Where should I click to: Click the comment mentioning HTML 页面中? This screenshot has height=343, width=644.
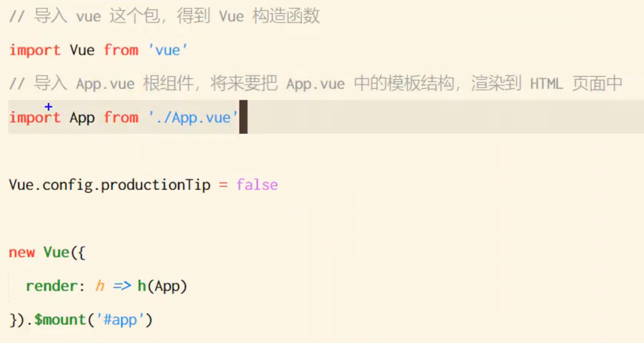(316, 84)
